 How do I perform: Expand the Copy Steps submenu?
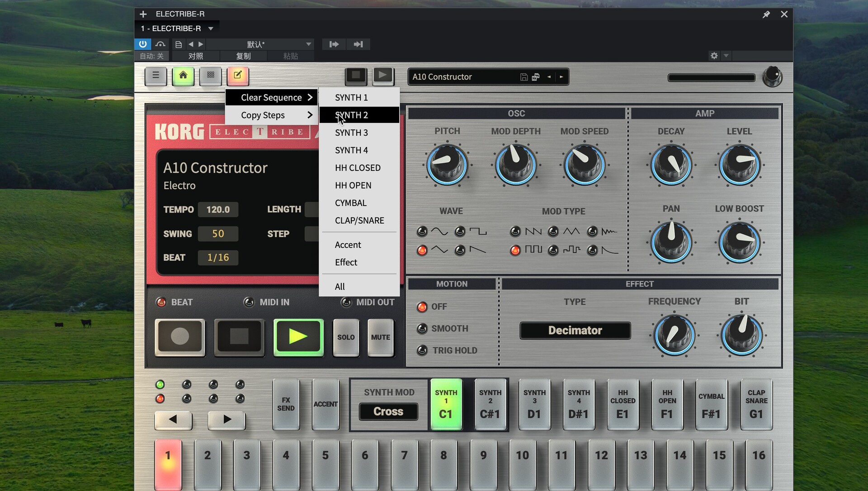pyautogui.click(x=271, y=115)
